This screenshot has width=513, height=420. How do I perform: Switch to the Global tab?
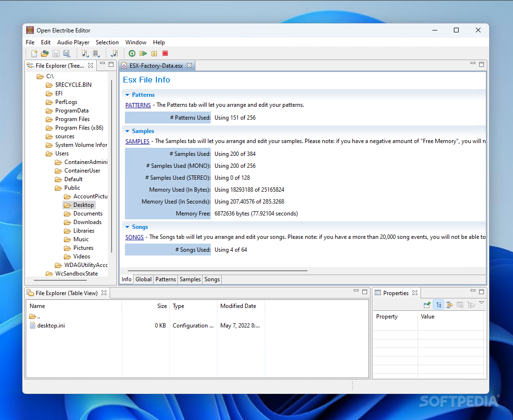point(144,279)
